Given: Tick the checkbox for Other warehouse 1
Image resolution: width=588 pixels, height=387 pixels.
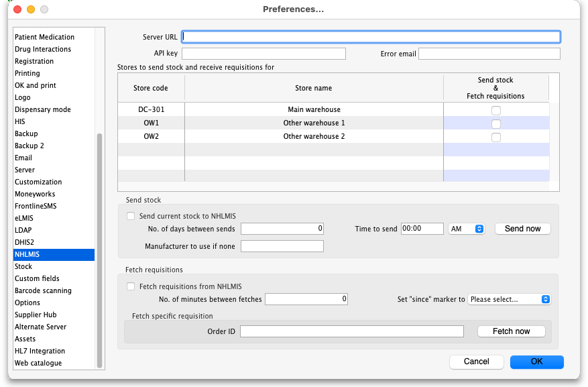Looking at the screenshot, I should coord(496,123).
